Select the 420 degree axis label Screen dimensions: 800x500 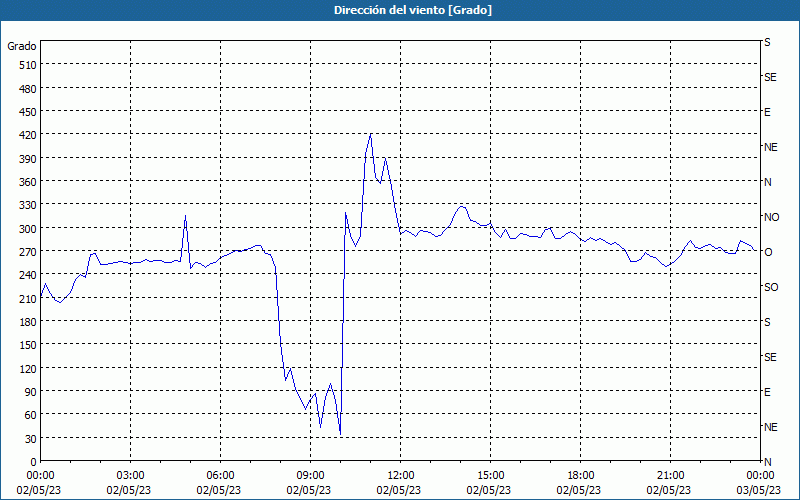tap(28, 135)
